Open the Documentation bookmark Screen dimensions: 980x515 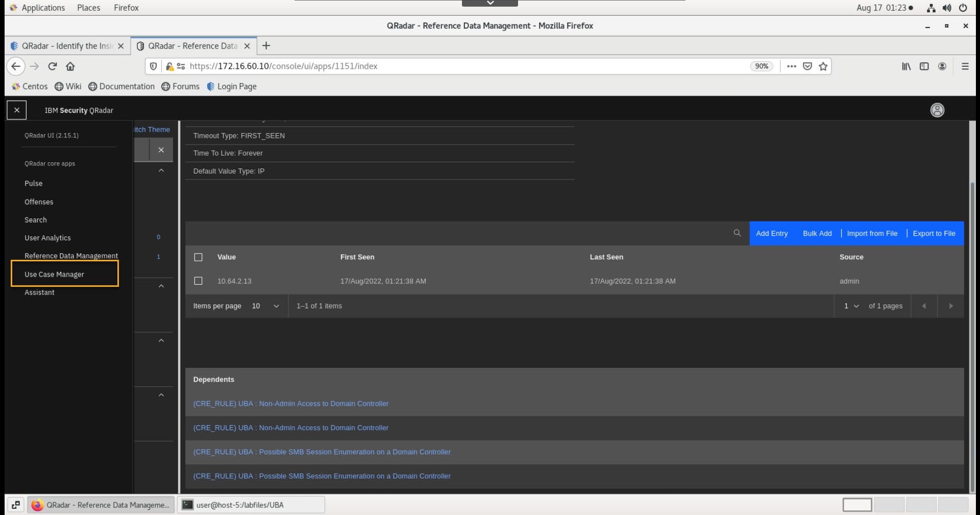pyautogui.click(x=121, y=87)
